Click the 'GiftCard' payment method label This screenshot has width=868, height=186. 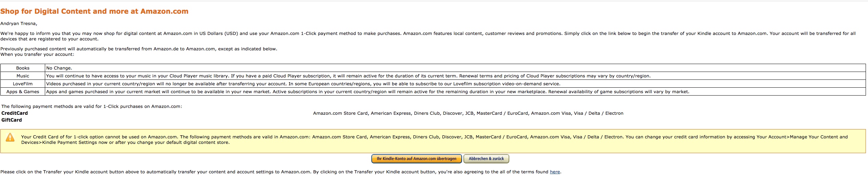12,120
